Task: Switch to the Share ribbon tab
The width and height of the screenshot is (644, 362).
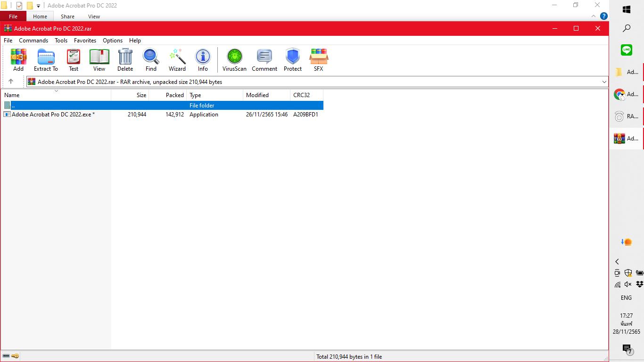Action: tap(67, 16)
